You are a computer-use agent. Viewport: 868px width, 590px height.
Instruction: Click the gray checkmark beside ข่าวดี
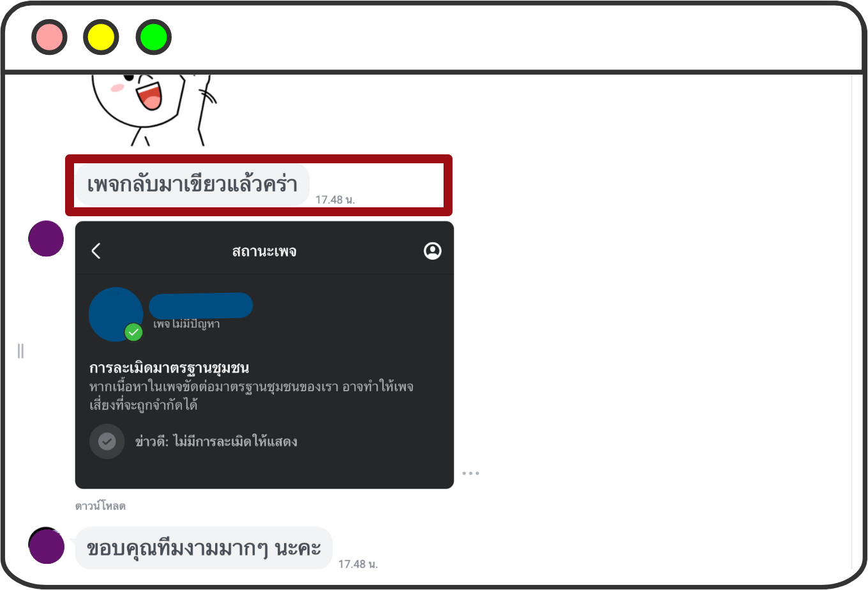coord(107,441)
